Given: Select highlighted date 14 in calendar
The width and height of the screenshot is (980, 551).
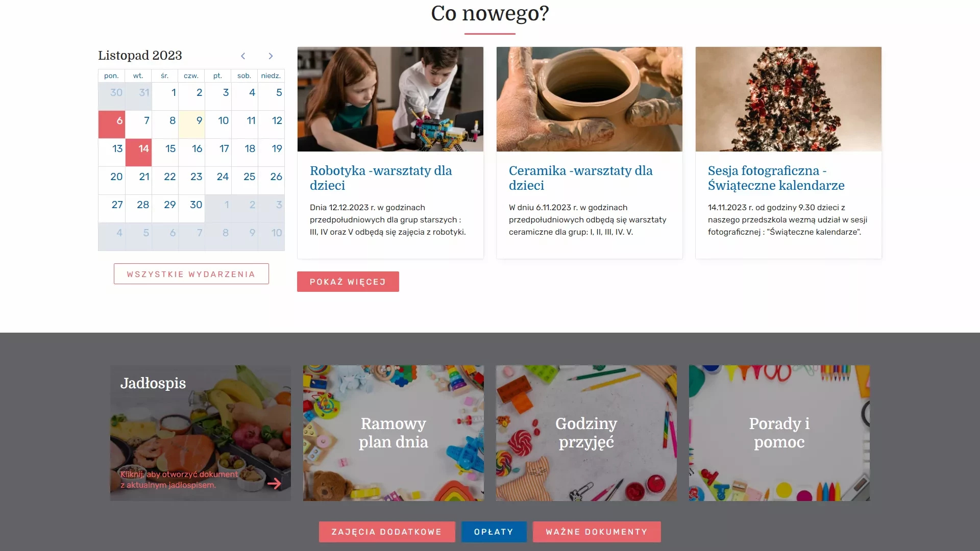Looking at the screenshot, I should point(138,152).
